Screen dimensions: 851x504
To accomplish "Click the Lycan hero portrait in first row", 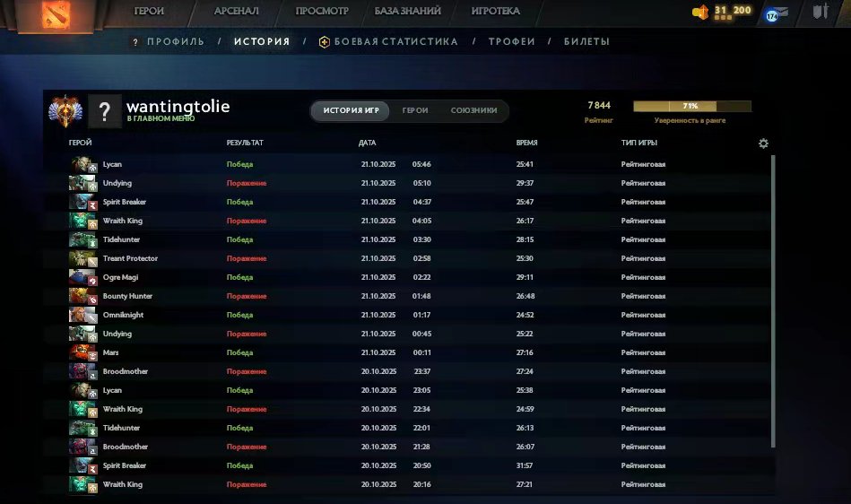I will [82, 164].
